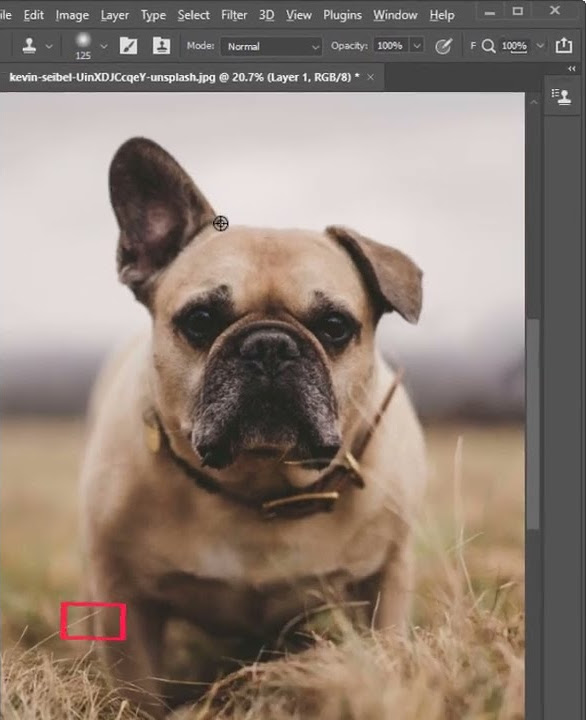Click the Opacity value field showing 100%
Screen dimensions: 586x720
click(x=390, y=46)
